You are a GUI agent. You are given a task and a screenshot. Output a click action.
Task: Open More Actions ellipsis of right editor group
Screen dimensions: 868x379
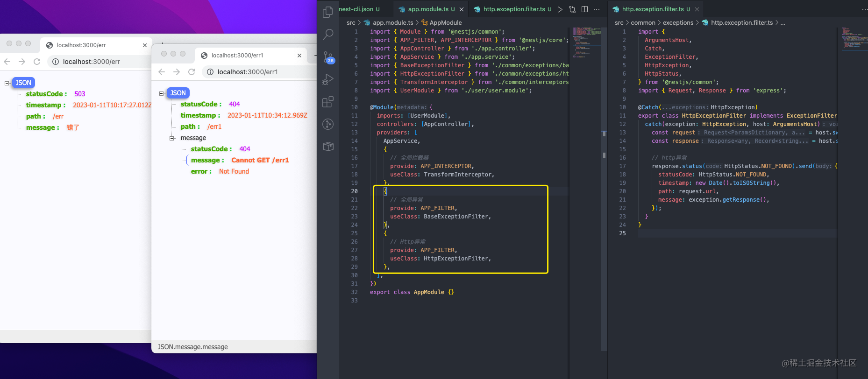(864, 9)
